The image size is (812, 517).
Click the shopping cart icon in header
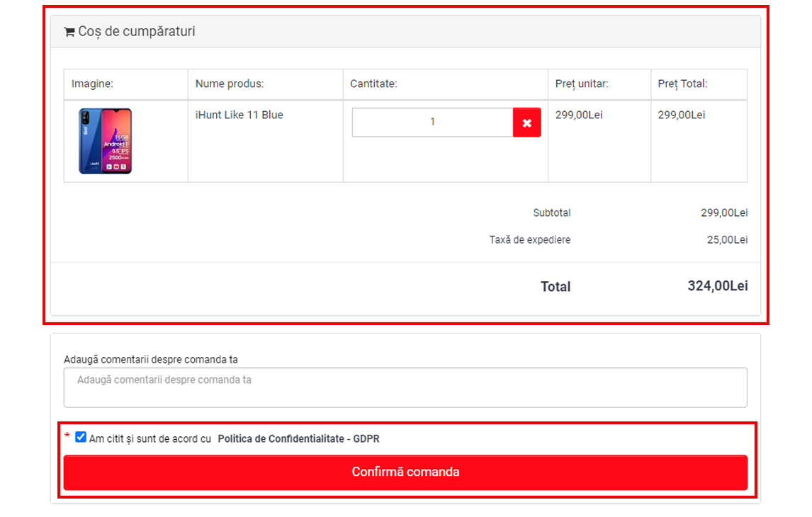point(69,32)
